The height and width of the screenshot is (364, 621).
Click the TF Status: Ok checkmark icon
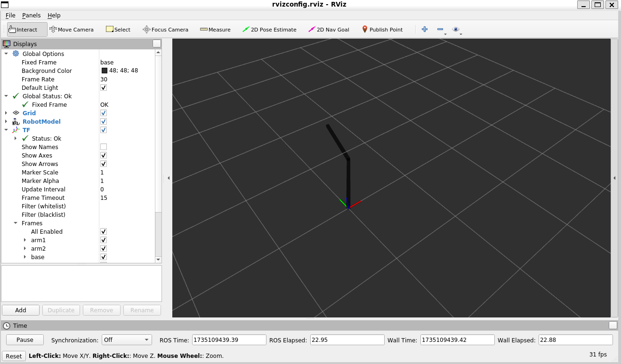pyautogui.click(x=25, y=138)
